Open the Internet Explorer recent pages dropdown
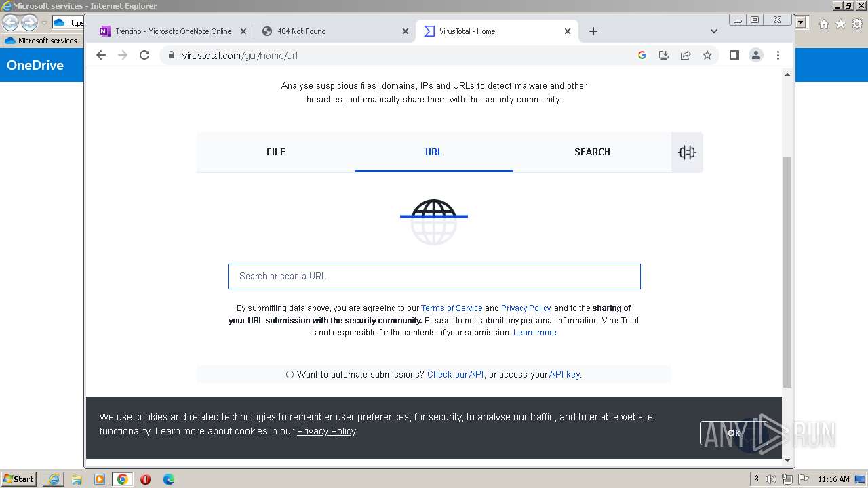 tap(44, 23)
